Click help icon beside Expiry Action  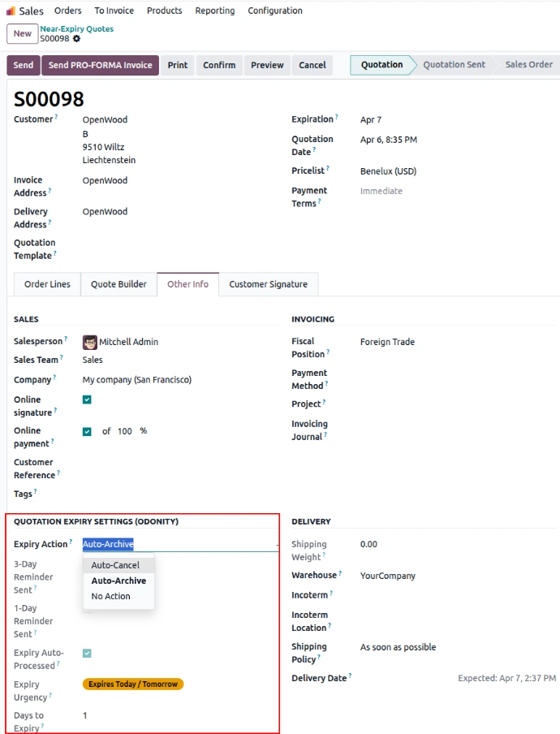coord(71,542)
